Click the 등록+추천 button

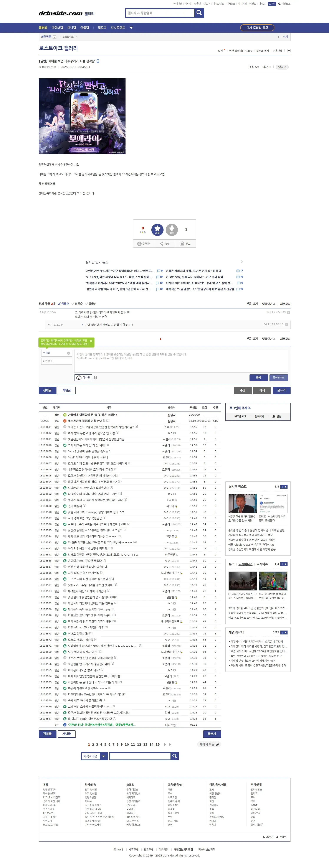coord(278,378)
